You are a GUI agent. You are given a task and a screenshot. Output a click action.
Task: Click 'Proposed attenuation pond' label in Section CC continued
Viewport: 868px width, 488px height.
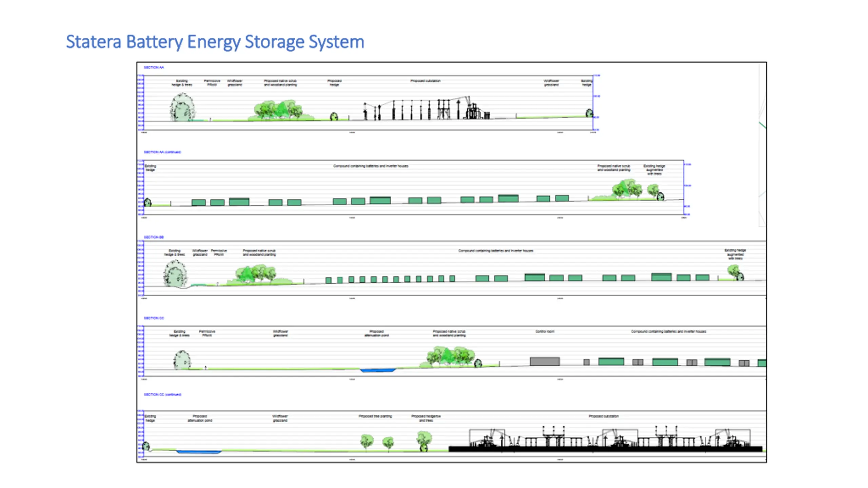pyautogui.click(x=200, y=418)
